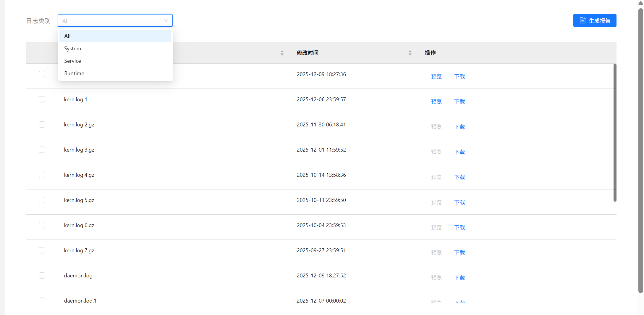Select Runtime in the dropdown list

tap(74, 73)
